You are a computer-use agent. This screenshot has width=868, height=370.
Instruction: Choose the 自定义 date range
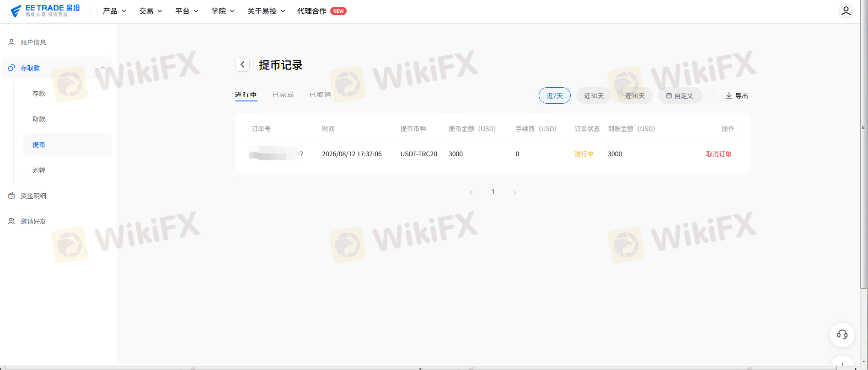pyautogui.click(x=680, y=95)
